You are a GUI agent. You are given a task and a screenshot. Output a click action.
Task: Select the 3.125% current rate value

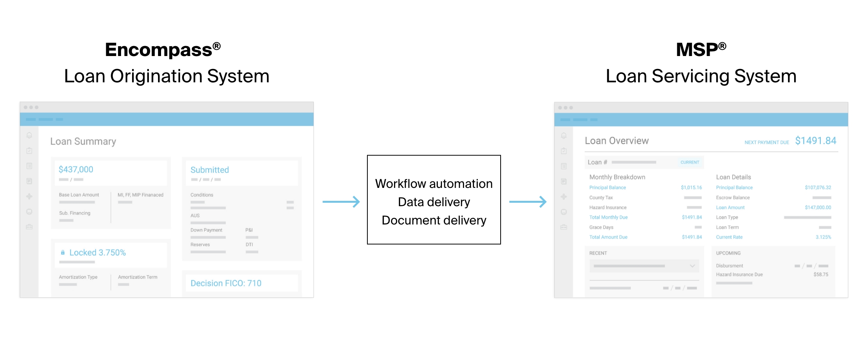click(823, 237)
